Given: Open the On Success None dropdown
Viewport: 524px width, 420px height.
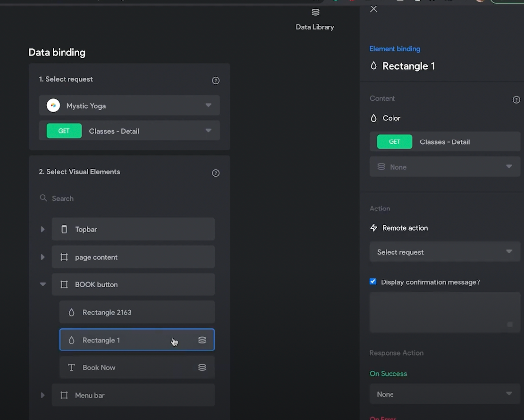Looking at the screenshot, I should pyautogui.click(x=445, y=394).
